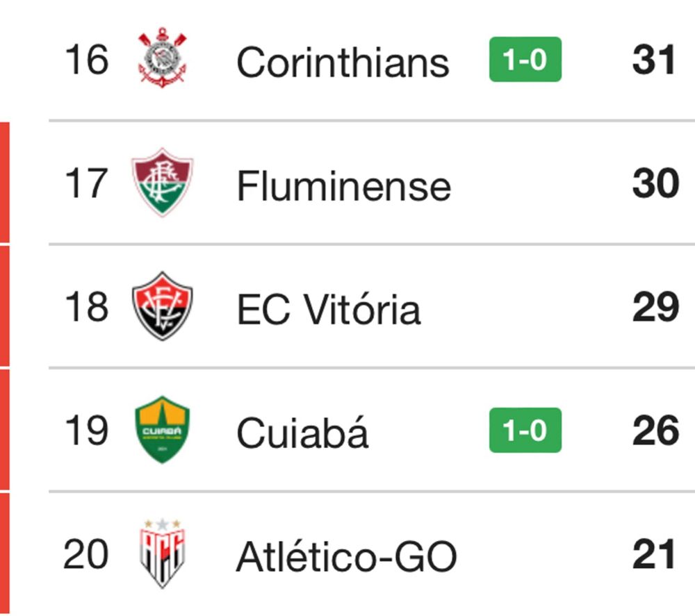Open the Atlético-GO team name
This screenshot has width=695, height=616.
[x=346, y=557]
